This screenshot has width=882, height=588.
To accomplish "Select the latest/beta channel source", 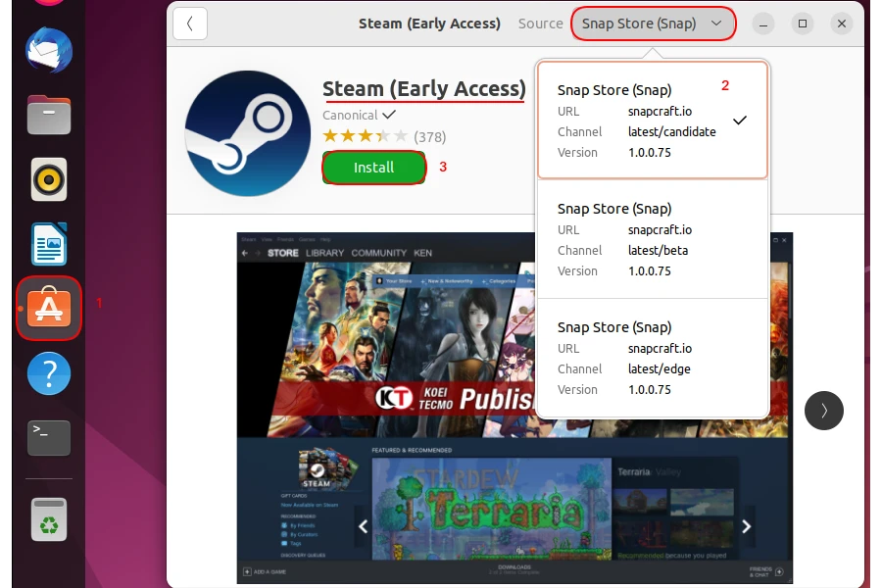I will click(x=652, y=239).
